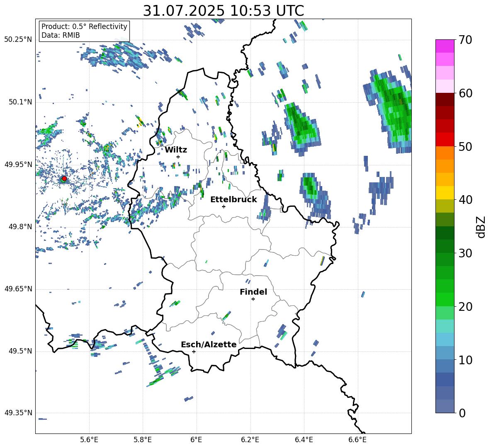Click the Product: 0.5° Reflectivity text
The width and height of the screenshot is (491, 448).
point(84,27)
